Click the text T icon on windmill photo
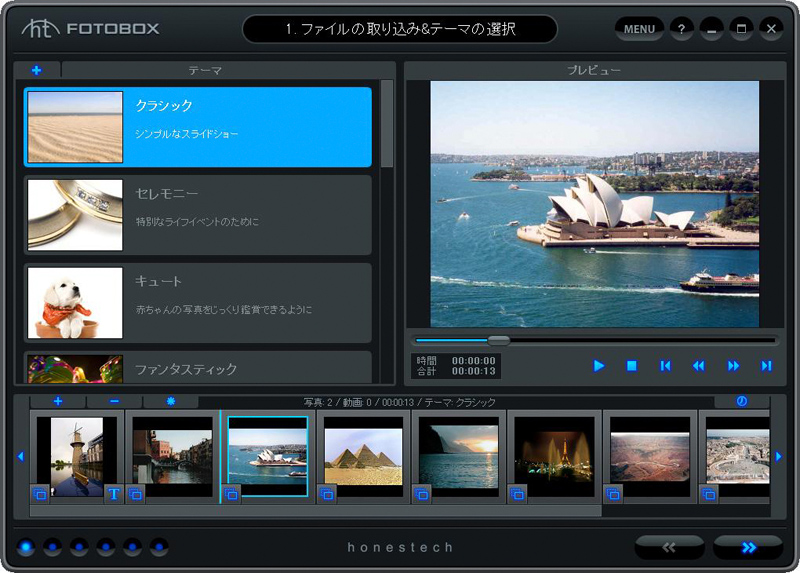The width and height of the screenshot is (800, 573). pyautogui.click(x=114, y=494)
